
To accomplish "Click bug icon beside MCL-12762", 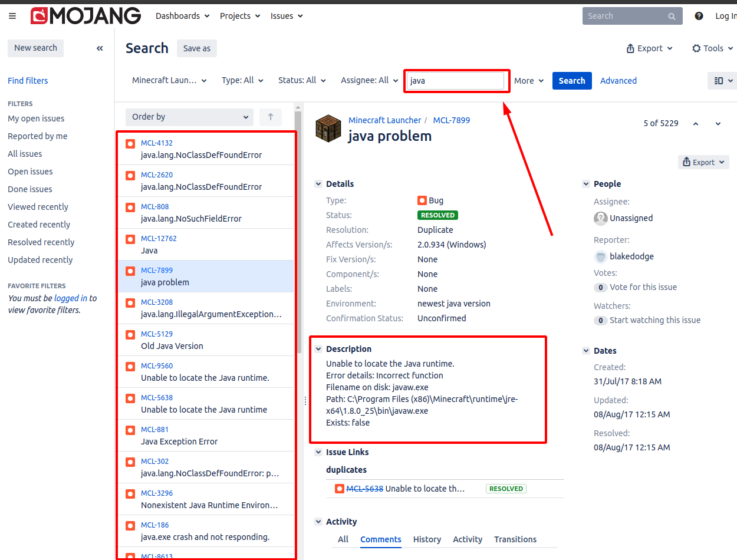I will (x=130, y=239).
